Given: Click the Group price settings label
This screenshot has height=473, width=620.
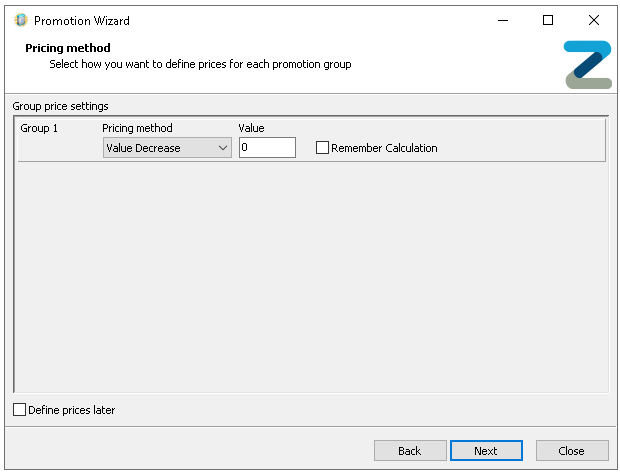Looking at the screenshot, I should point(60,106).
